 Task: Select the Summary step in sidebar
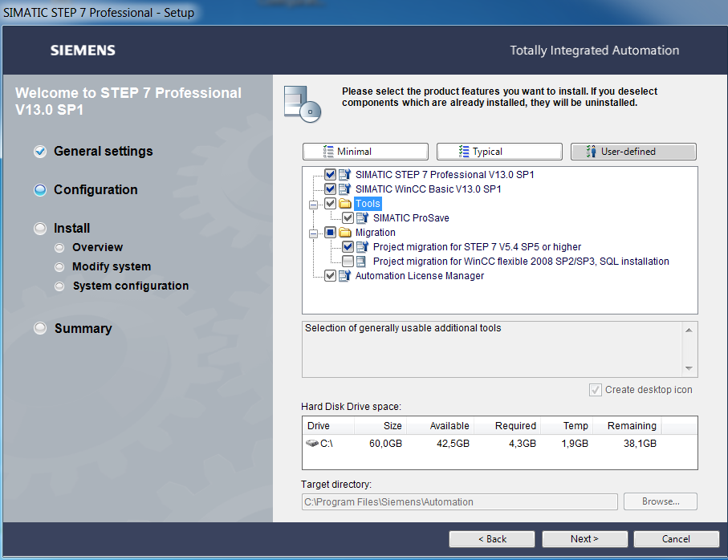[73, 328]
